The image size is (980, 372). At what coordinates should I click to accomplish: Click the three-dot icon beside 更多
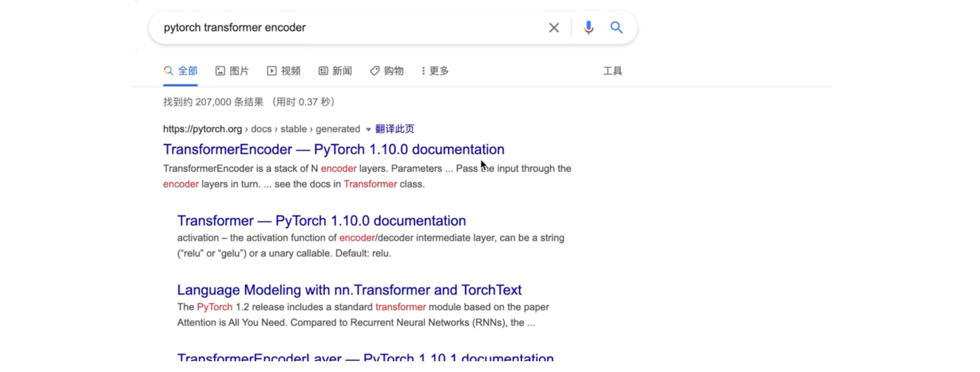point(423,71)
